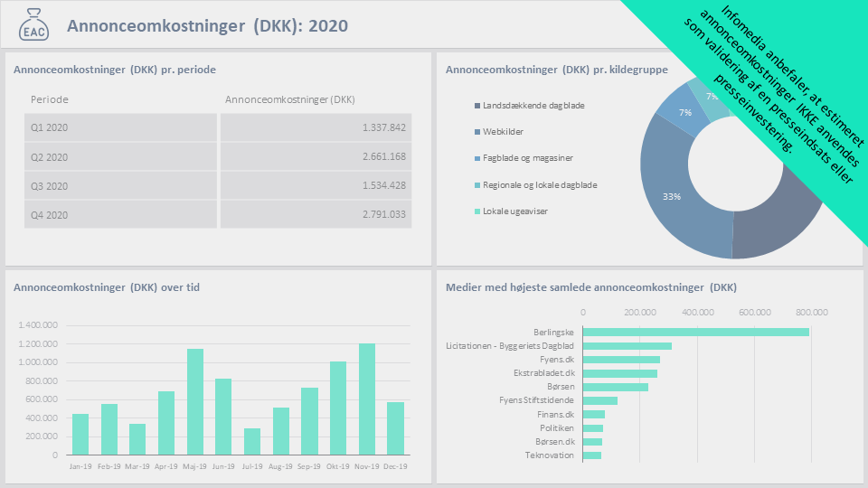868x488 pixels.
Task: Click the Dec-19 bar in chart
Action: click(x=395, y=428)
